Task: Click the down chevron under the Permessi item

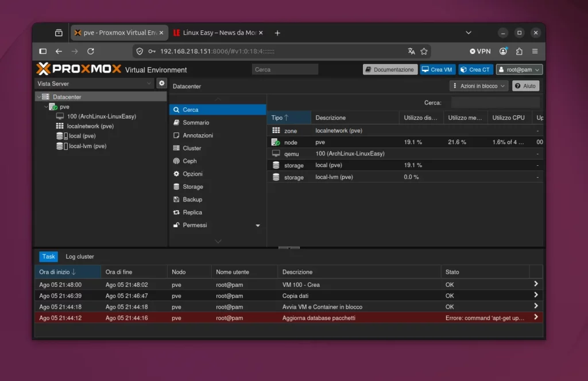Action: (218, 241)
